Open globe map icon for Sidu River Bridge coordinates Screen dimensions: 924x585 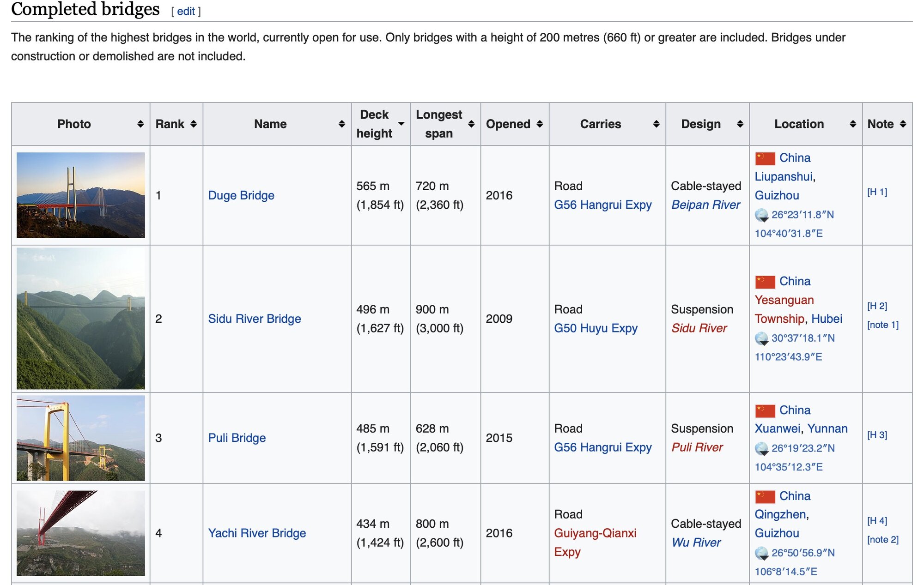(x=761, y=338)
